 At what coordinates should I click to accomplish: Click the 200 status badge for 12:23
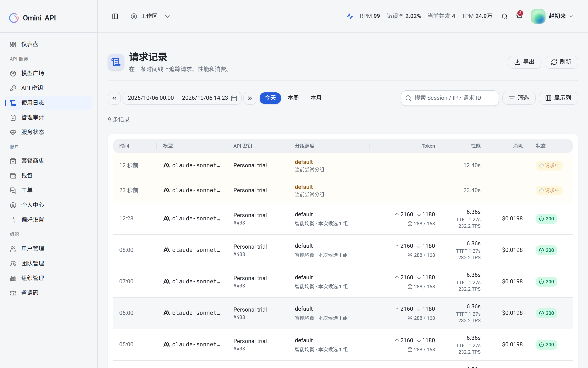tap(546, 219)
